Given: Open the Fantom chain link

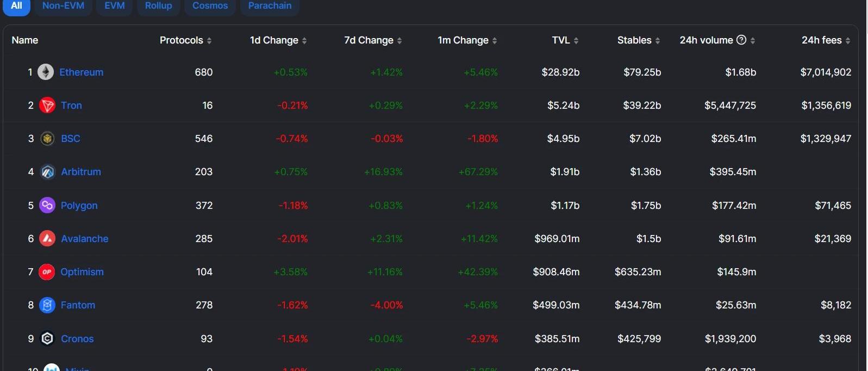Looking at the screenshot, I should [x=78, y=305].
